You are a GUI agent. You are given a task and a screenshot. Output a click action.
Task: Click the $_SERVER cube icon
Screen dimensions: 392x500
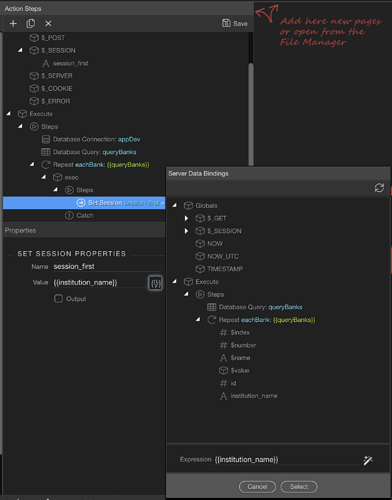click(x=34, y=76)
